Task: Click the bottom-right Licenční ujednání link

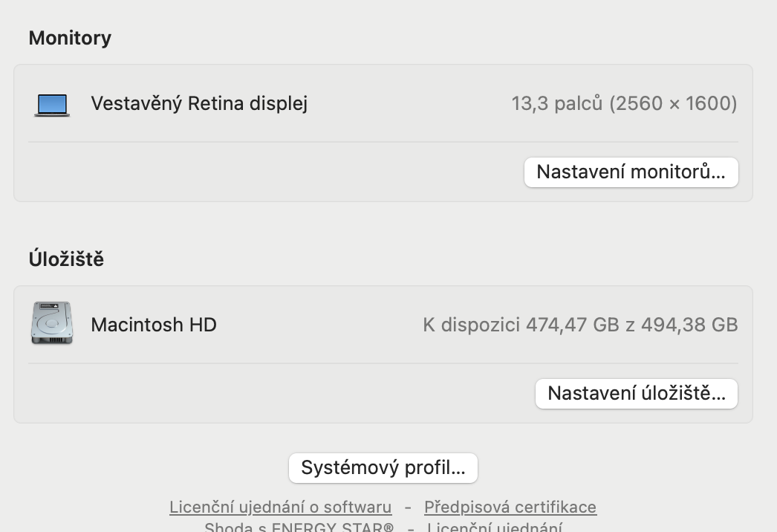Action: [494, 527]
